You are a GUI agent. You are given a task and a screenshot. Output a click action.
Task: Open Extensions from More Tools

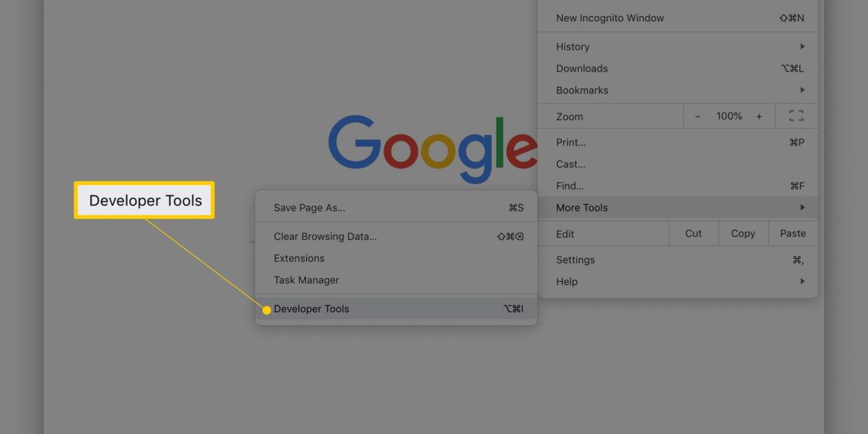coord(396,259)
